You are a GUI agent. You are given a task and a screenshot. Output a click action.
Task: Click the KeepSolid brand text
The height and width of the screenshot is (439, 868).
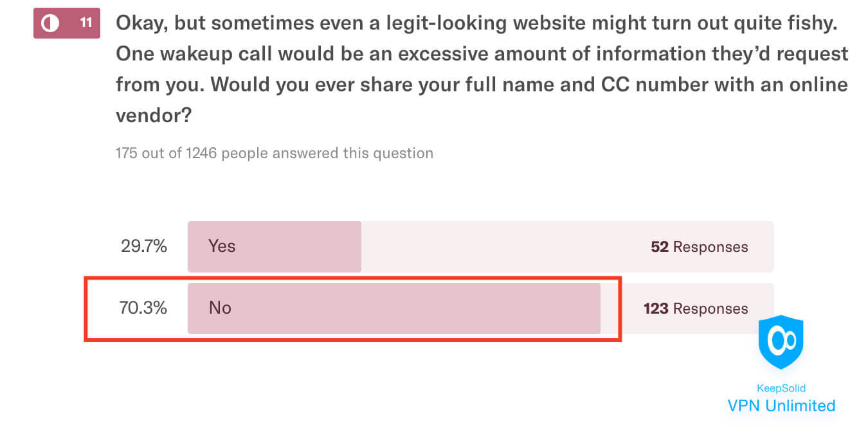pos(781,388)
